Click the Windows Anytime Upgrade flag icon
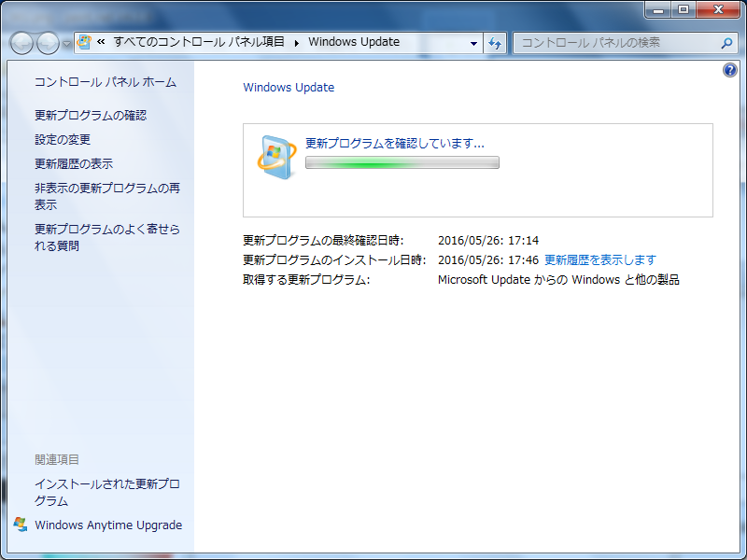This screenshot has width=747, height=560. 20,525
